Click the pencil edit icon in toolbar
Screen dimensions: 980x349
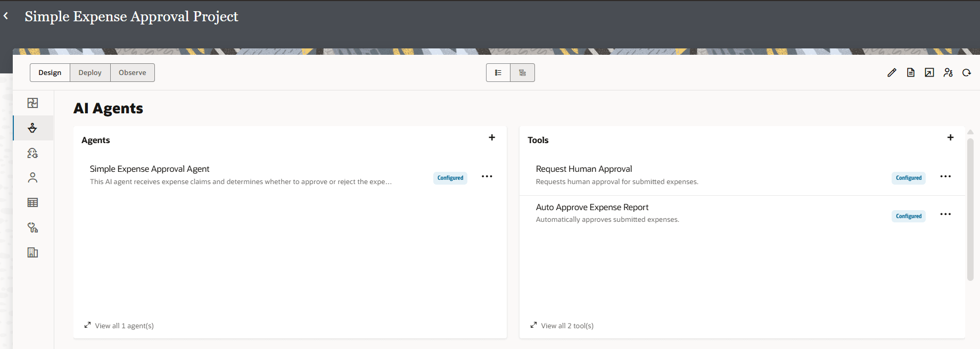coord(892,73)
